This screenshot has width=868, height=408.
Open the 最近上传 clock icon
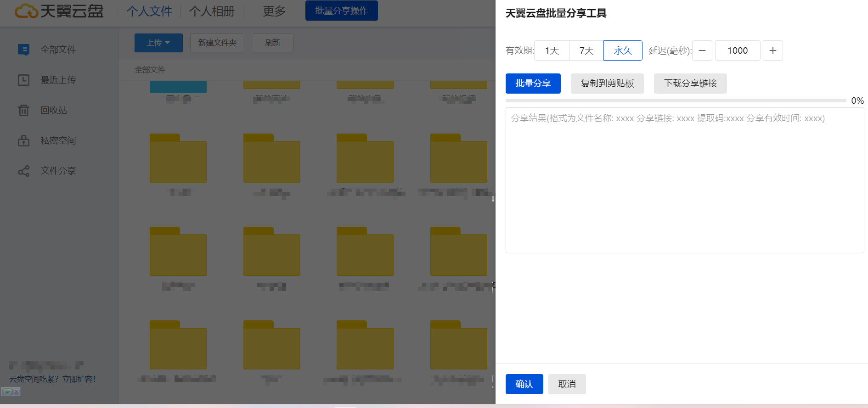click(x=23, y=80)
